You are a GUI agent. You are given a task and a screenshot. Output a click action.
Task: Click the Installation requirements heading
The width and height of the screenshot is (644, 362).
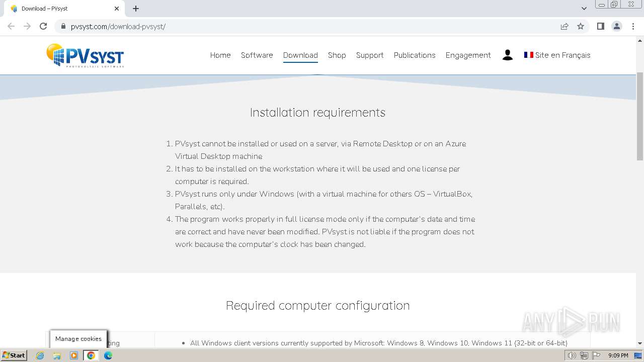317,113
